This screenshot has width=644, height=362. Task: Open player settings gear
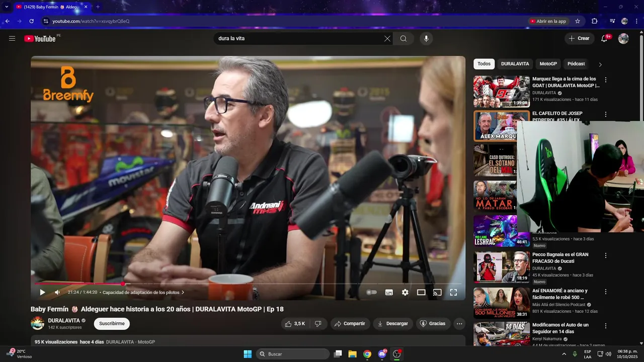click(x=405, y=292)
